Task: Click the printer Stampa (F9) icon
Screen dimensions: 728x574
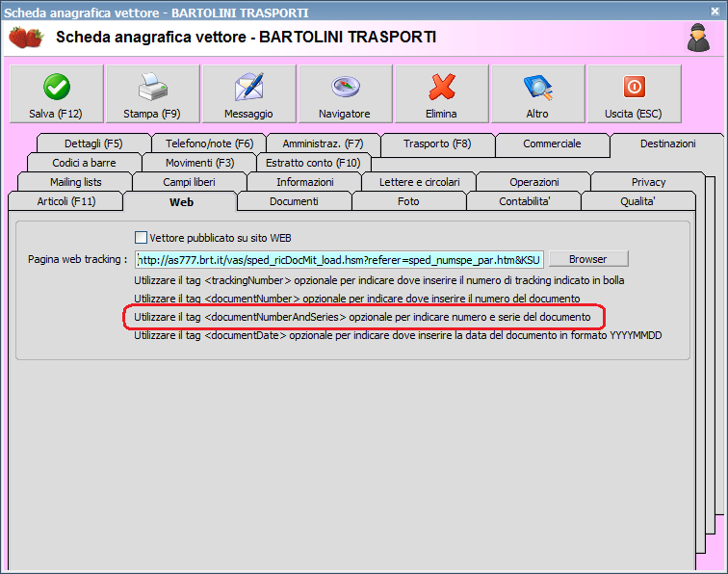Action: (x=153, y=87)
